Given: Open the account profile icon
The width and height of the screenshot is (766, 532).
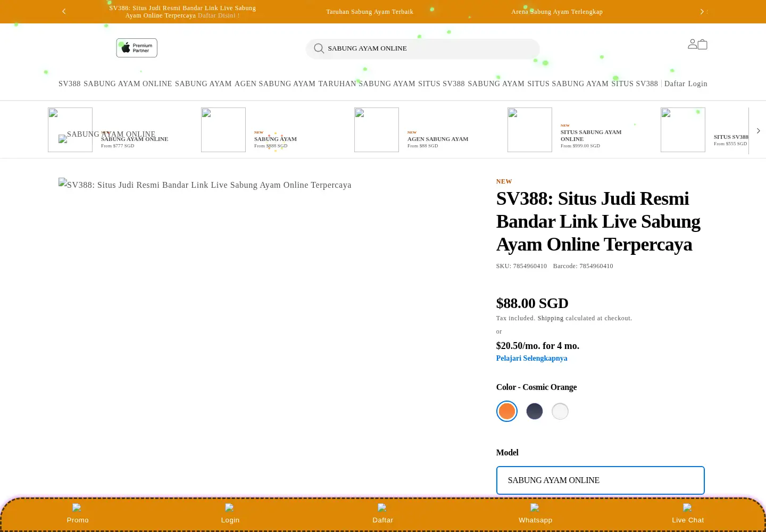Looking at the screenshot, I should coord(693,44).
